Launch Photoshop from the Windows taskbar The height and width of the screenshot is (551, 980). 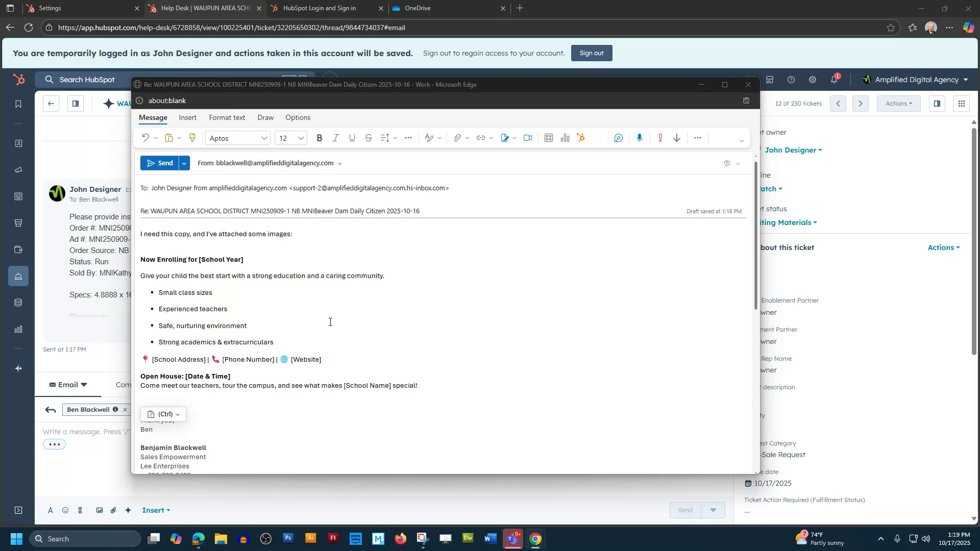(288, 538)
